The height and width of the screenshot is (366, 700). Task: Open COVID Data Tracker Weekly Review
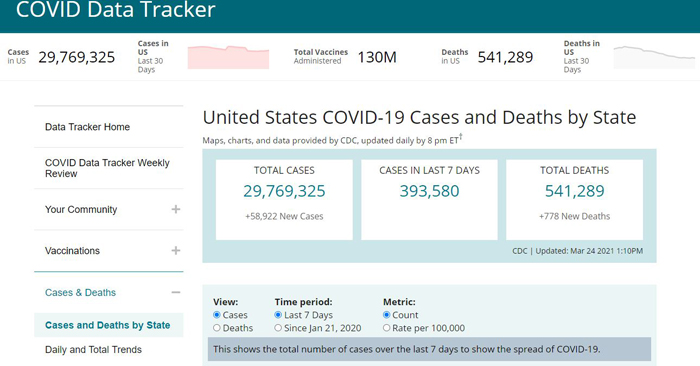[x=107, y=168]
